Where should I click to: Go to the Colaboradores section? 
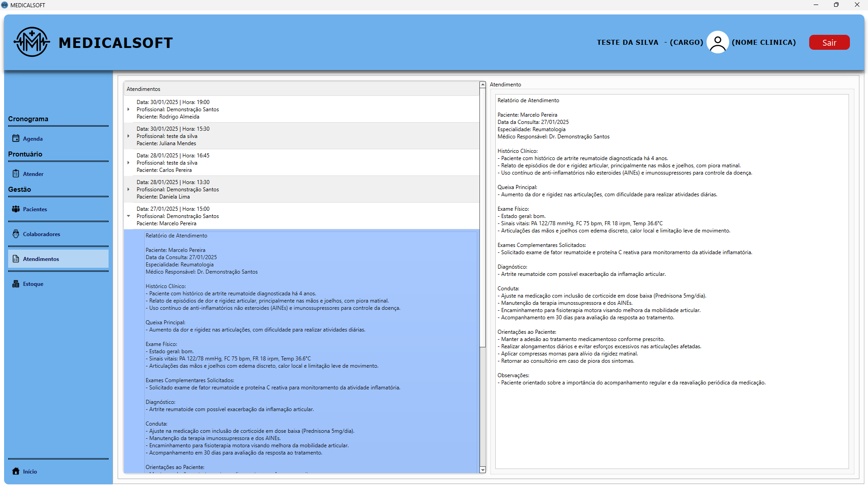[58, 234]
